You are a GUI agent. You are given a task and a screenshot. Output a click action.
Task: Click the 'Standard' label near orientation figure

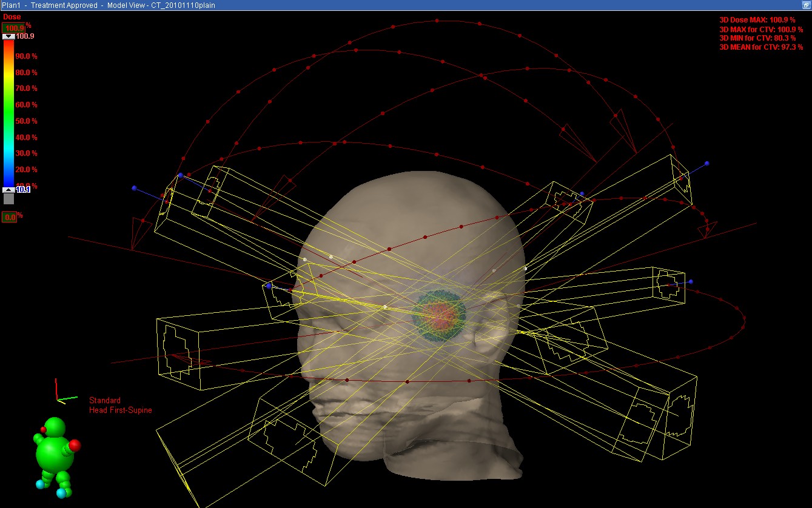[105, 401]
